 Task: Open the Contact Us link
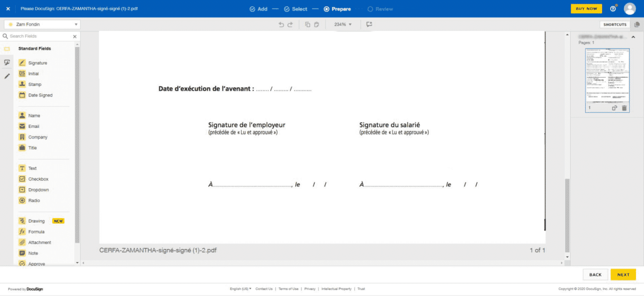pos(264,289)
